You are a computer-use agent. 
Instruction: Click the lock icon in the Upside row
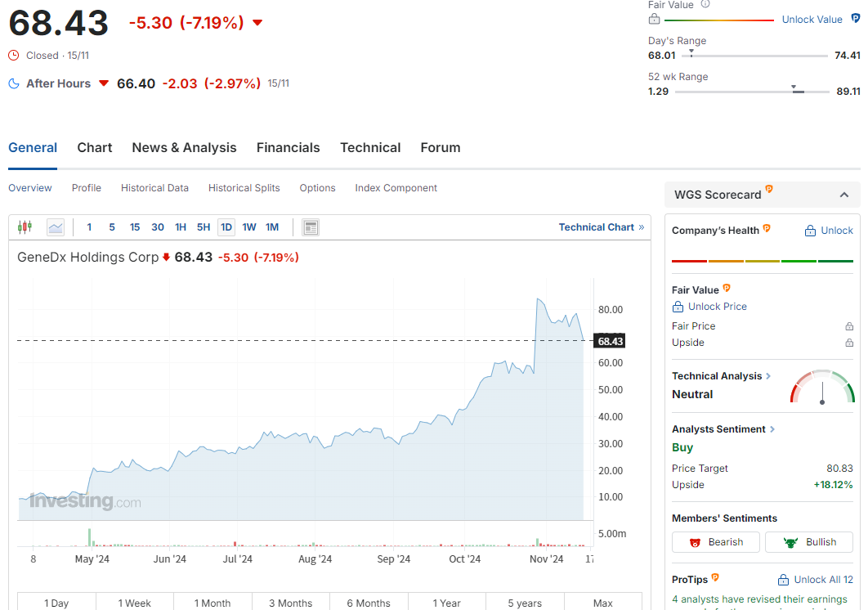pos(849,343)
